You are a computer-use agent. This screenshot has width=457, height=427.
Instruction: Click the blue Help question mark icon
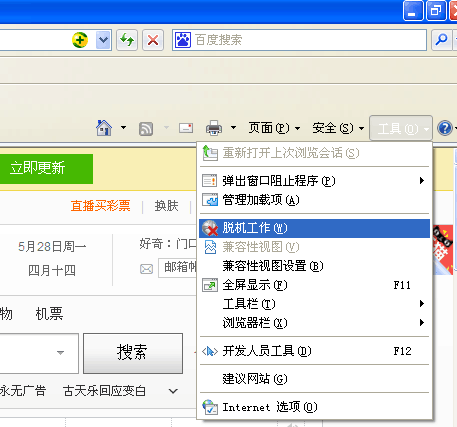point(445,128)
